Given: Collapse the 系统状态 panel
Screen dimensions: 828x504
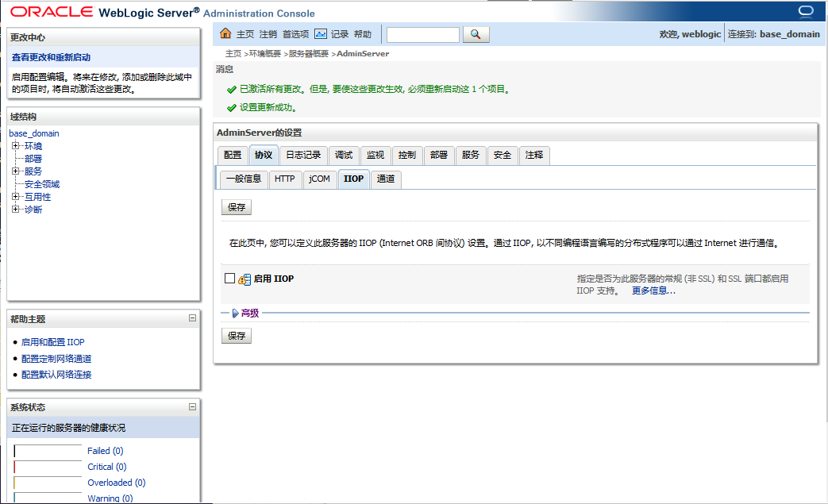Looking at the screenshot, I should [192, 406].
